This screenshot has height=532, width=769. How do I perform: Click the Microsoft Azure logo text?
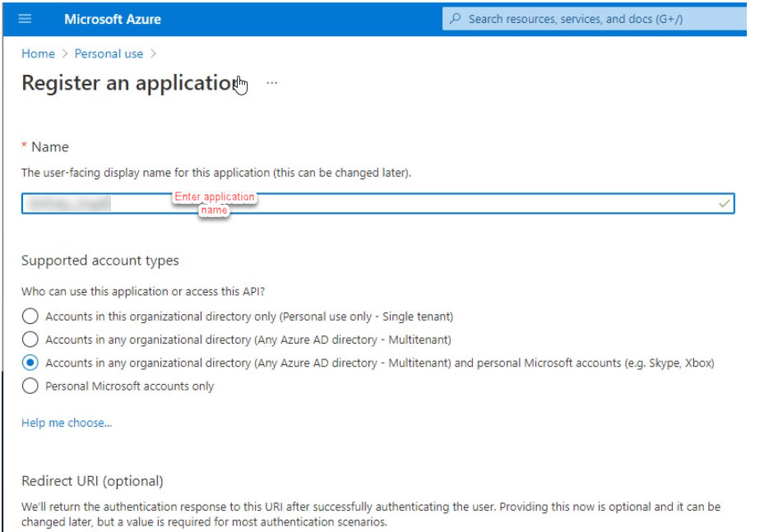[113, 19]
